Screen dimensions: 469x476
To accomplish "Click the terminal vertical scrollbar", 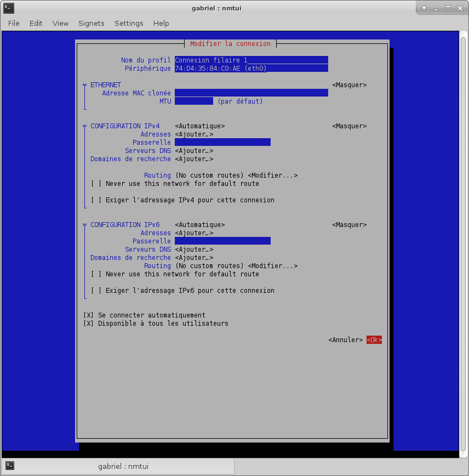I will [463, 244].
